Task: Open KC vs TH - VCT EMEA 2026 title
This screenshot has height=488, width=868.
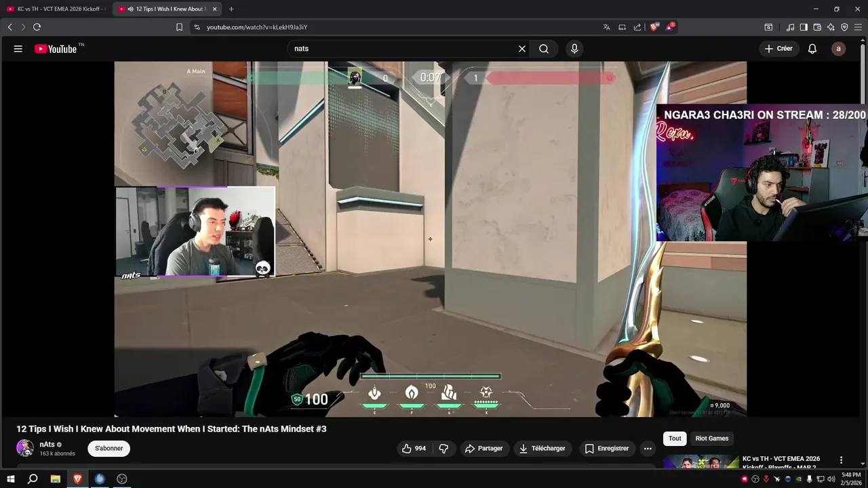Action: (781, 463)
